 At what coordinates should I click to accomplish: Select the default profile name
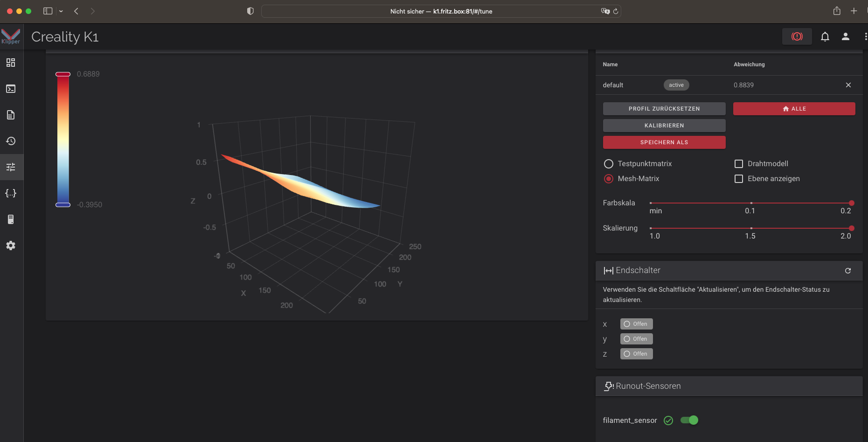613,85
